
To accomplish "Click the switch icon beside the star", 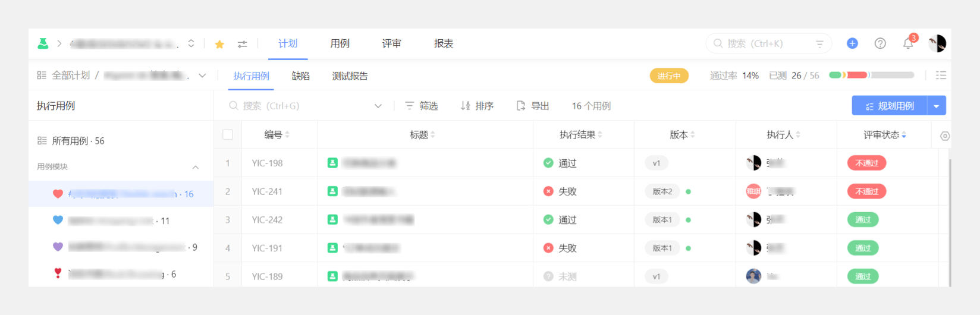I will click(x=242, y=44).
